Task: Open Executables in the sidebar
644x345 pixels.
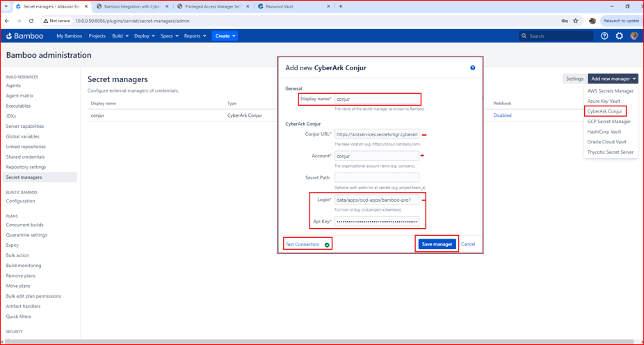Action: click(19, 106)
